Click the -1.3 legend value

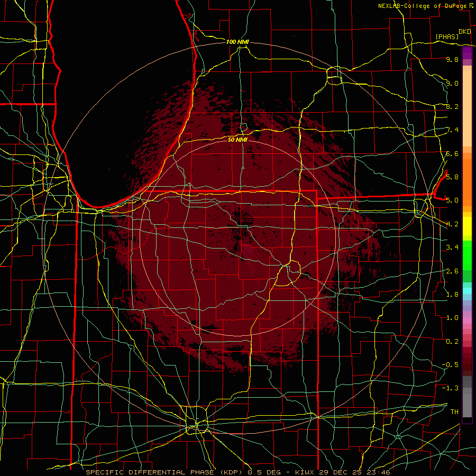point(450,388)
